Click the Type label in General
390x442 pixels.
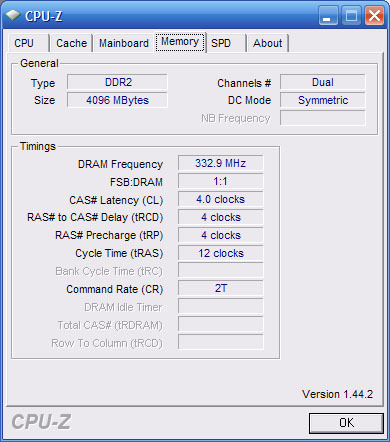pos(43,83)
